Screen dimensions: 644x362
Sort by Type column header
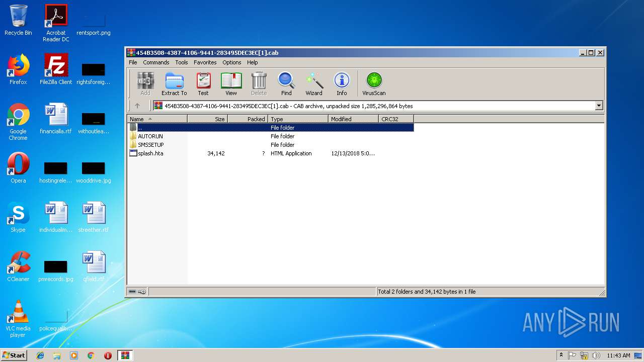point(298,119)
